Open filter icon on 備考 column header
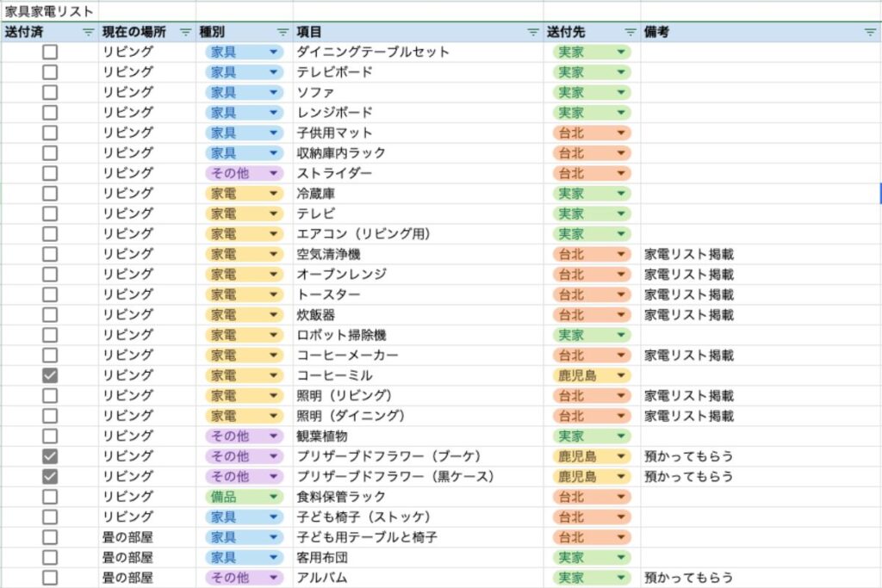882x588 pixels. click(x=870, y=32)
